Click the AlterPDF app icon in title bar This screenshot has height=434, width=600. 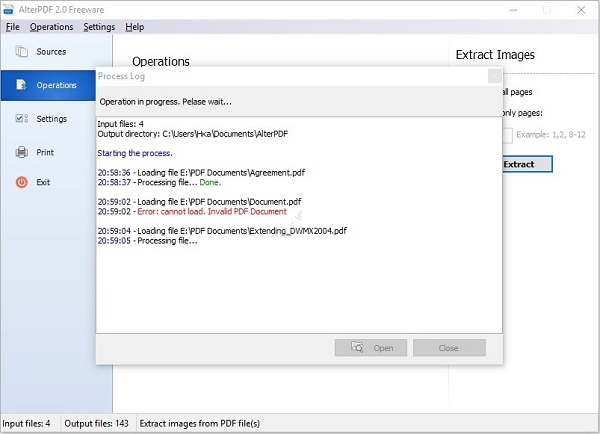(8, 10)
